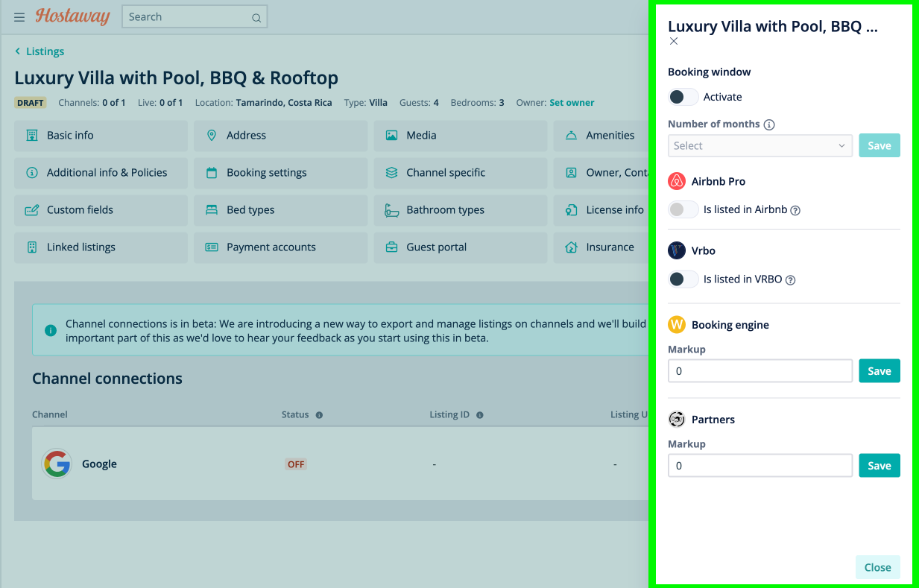Click the OFF status badge
This screenshot has width=919, height=588.
pos(296,464)
